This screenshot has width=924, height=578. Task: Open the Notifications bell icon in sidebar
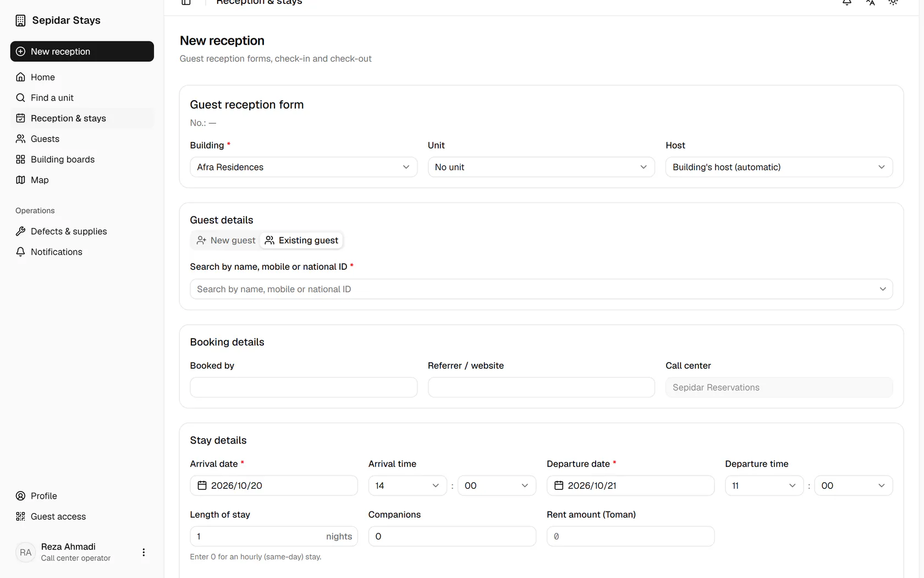tap(20, 252)
